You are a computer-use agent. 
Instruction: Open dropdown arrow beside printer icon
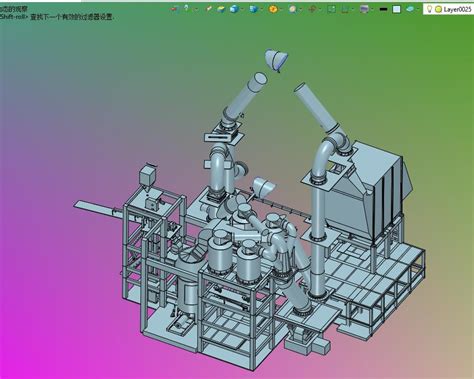tap(372, 9)
